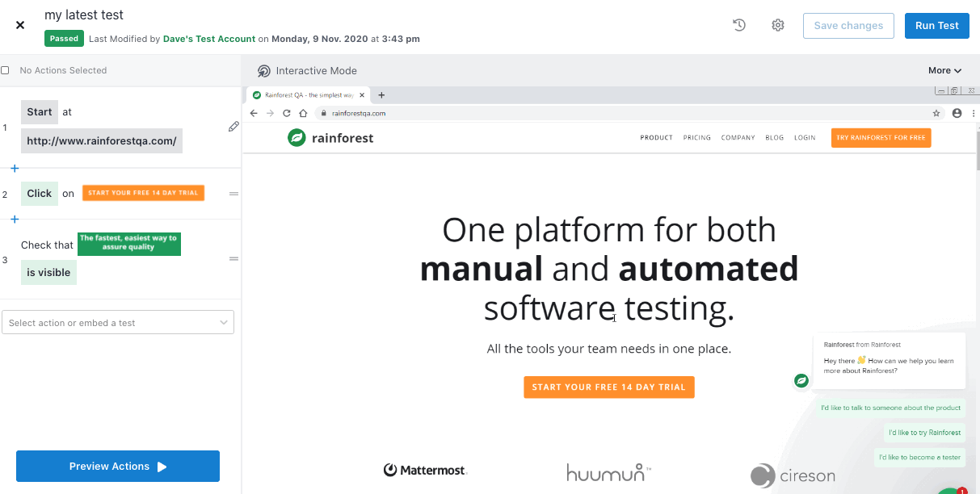
Task: Click the Mattermost logo
Action: pos(425,470)
